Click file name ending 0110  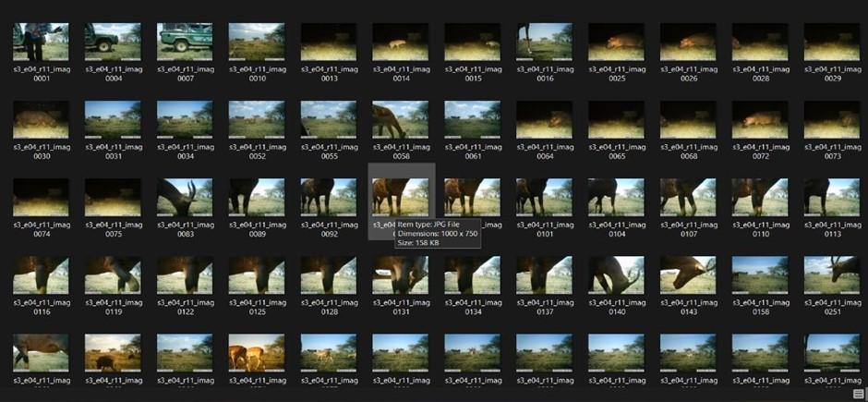761,229
